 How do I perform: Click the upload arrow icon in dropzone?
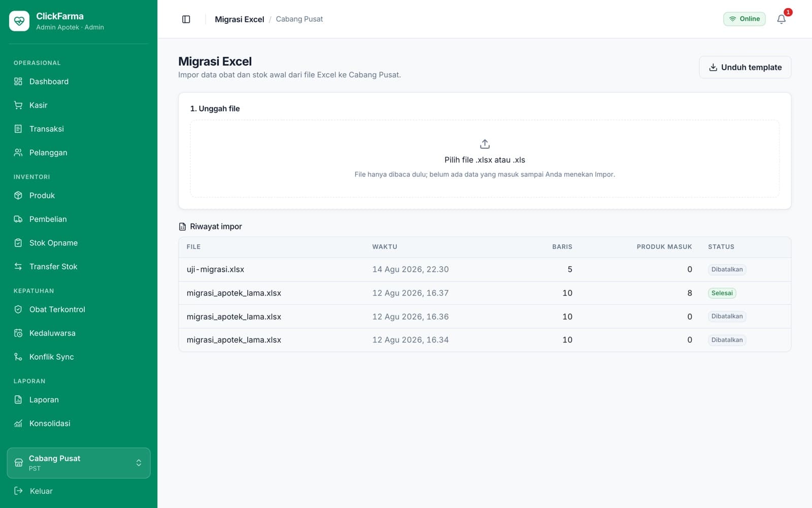[485, 144]
